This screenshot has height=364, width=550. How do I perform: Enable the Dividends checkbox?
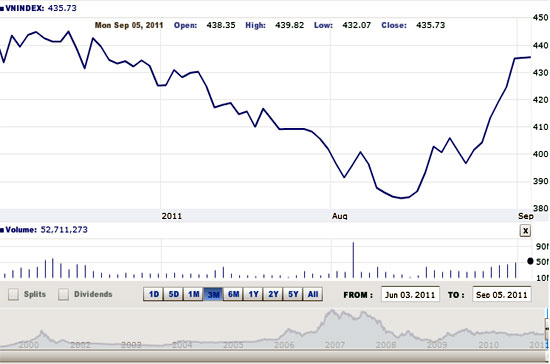click(x=63, y=294)
